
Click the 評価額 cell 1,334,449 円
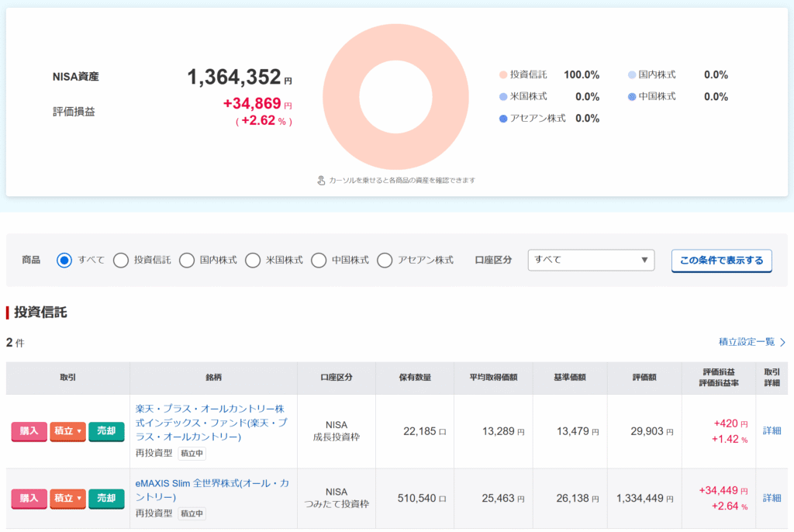[644, 499]
